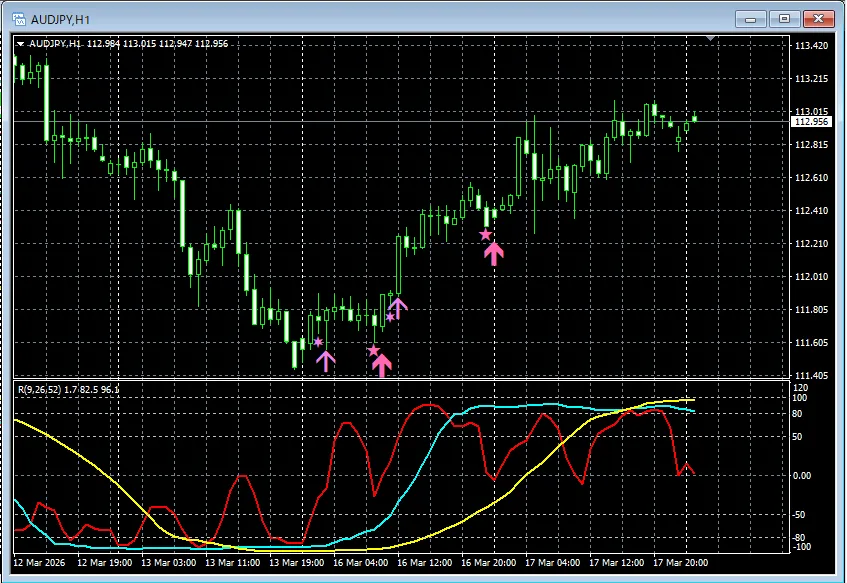Minimize the AUDJPY,H1 chart window
Screen dimensions: 847x583
tap(751, 18)
